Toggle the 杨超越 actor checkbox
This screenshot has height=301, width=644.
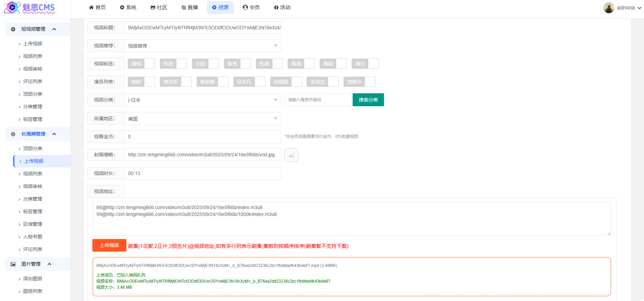click(x=213, y=82)
